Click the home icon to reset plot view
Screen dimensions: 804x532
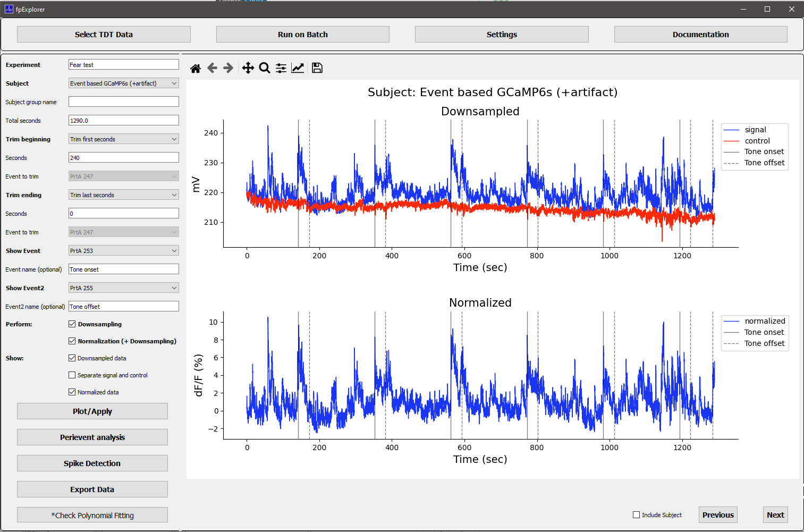point(196,67)
